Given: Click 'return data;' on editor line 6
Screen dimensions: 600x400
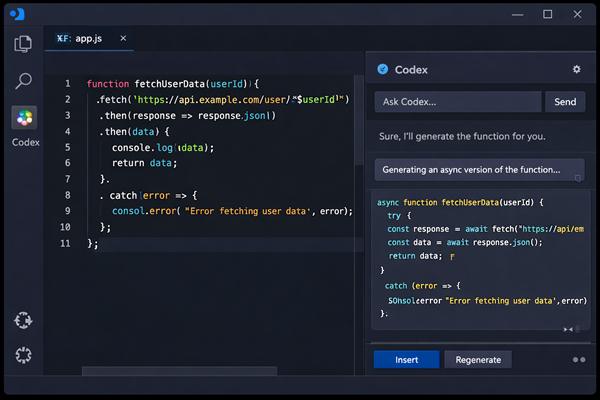Looking at the screenshot, I should click(144, 163).
